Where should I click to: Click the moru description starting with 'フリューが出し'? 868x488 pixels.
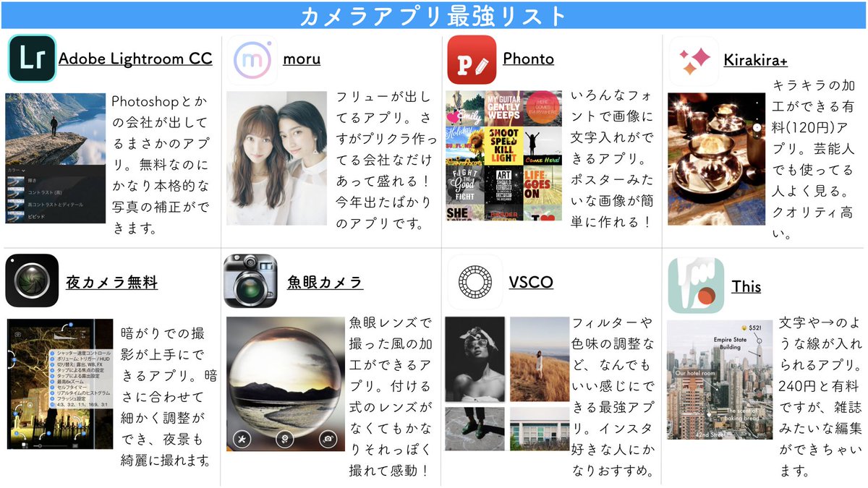[386, 160]
